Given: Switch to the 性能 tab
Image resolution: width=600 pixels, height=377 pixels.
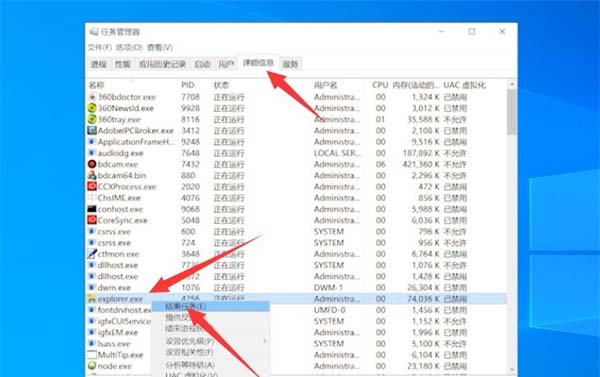Looking at the screenshot, I should 123,64.
